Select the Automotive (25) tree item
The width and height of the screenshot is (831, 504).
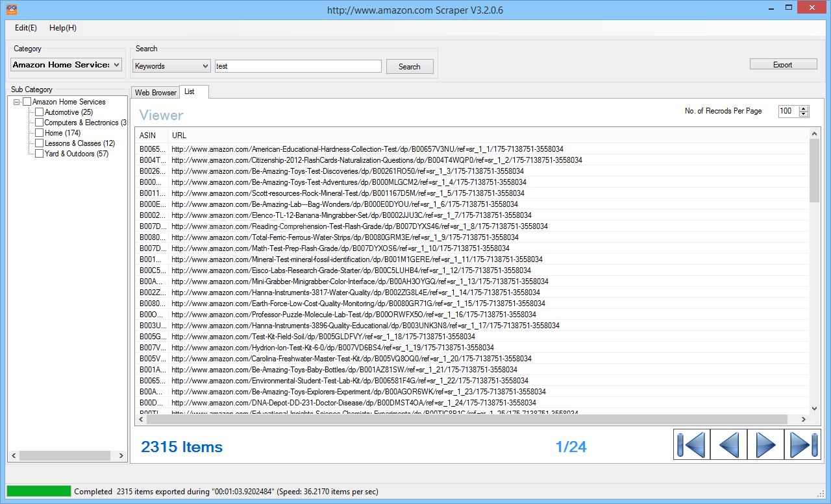pyautogui.click(x=68, y=112)
